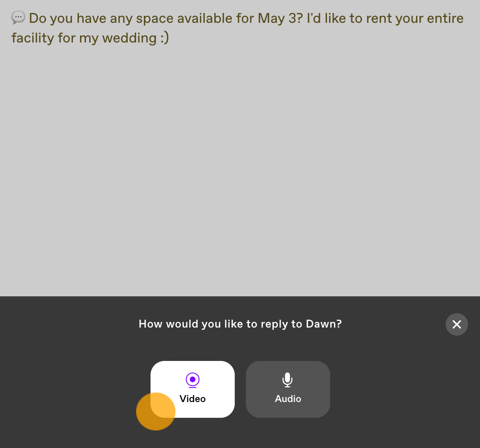Click the speech bubble icon beside the message

18,18
